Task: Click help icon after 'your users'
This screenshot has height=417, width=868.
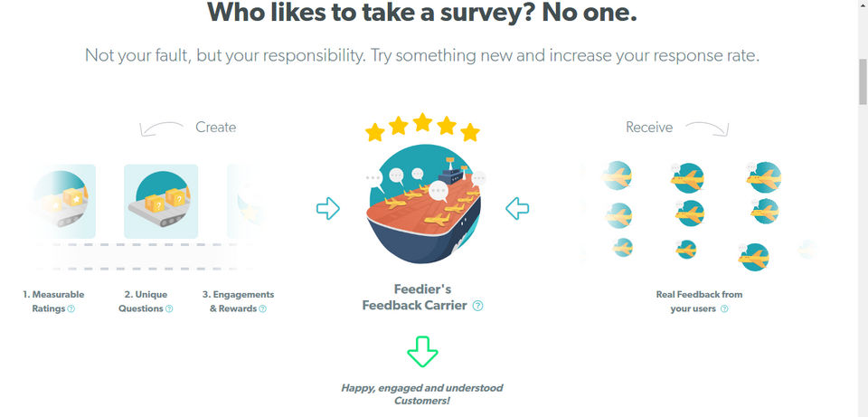Action: click(724, 308)
